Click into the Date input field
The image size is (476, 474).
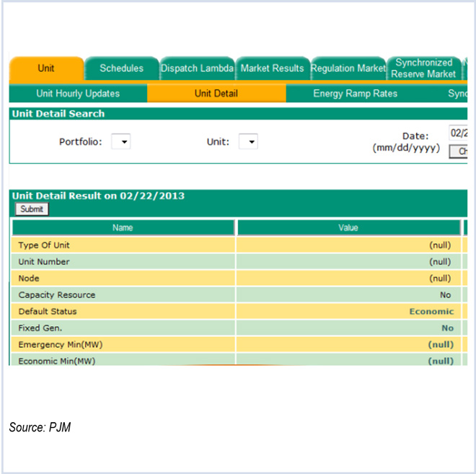coord(458,133)
